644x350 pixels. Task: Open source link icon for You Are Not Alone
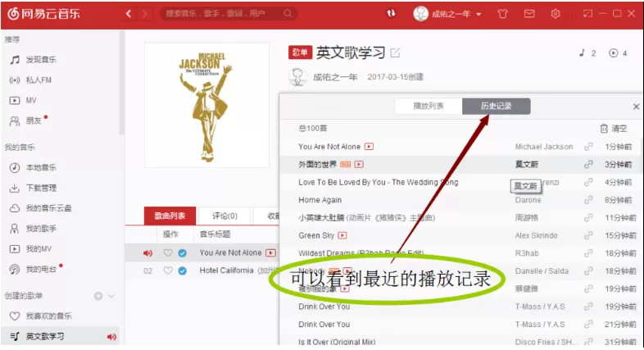tap(588, 147)
